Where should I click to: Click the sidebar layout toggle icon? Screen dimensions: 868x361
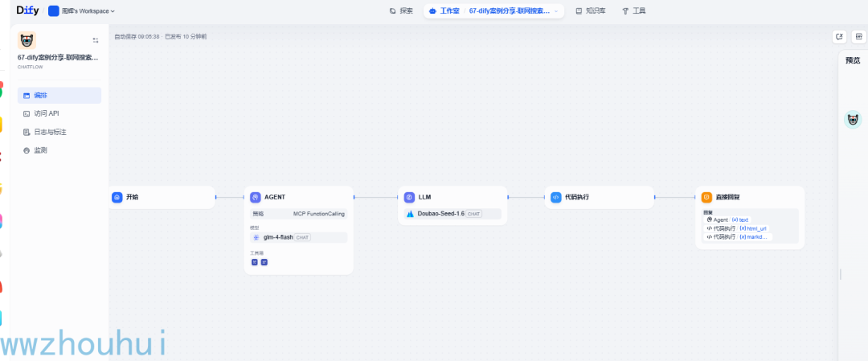(x=95, y=40)
